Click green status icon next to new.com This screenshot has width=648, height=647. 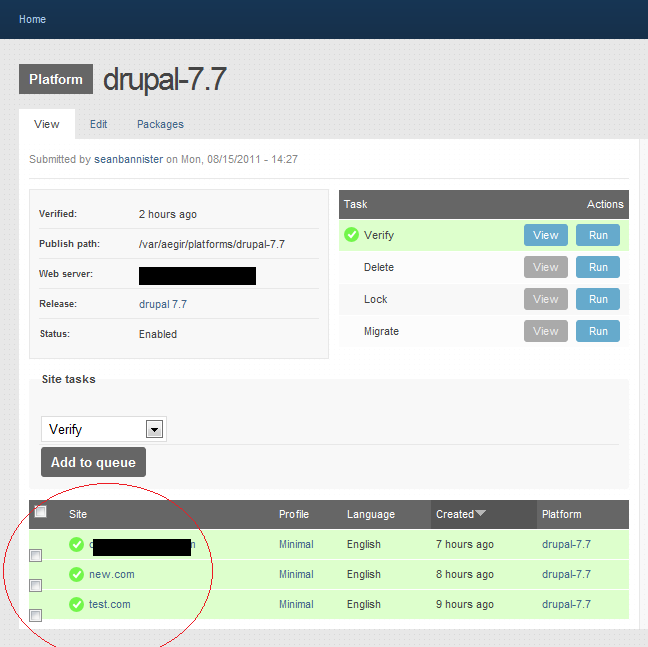76,574
